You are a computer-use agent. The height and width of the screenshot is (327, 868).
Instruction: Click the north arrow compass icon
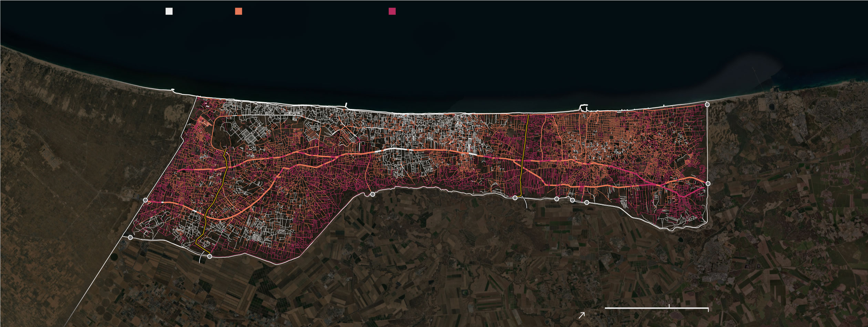click(582, 315)
